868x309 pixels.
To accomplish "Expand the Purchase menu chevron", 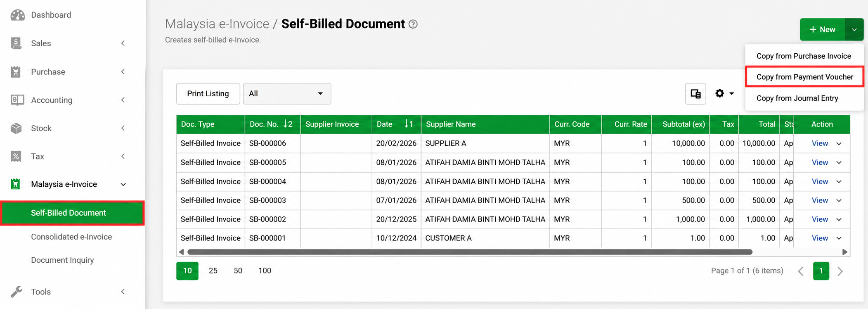I will (x=123, y=72).
